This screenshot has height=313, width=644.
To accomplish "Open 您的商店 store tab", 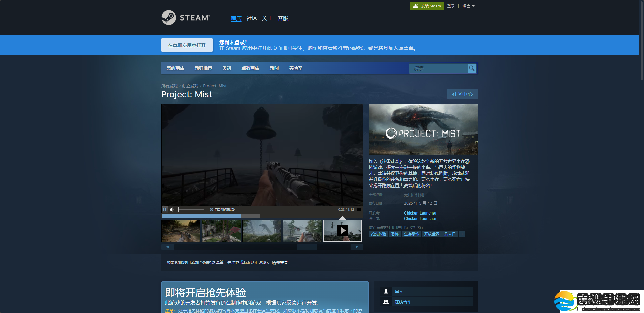I will 175,68.
